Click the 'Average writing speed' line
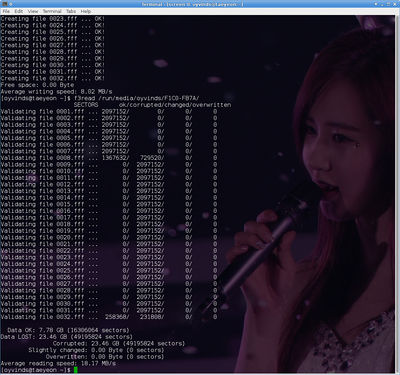The height and width of the screenshot is (375, 400). pos(57,92)
